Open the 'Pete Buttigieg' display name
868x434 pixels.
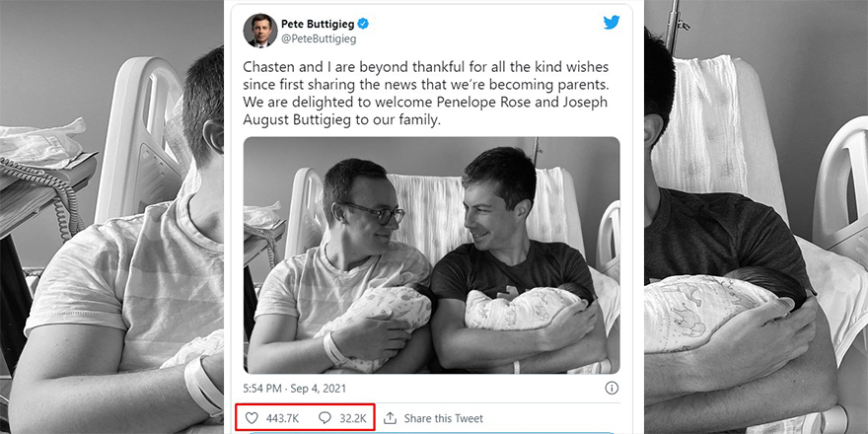click(x=317, y=23)
